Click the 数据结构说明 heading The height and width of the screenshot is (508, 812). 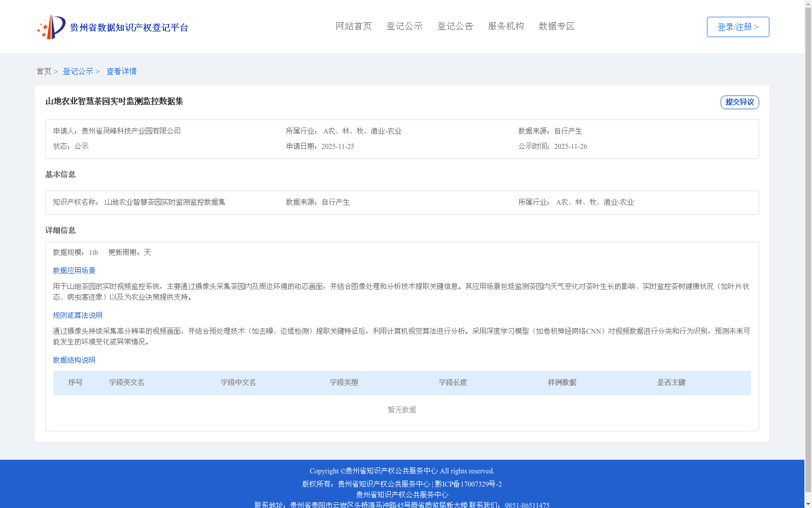[x=74, y=360]
